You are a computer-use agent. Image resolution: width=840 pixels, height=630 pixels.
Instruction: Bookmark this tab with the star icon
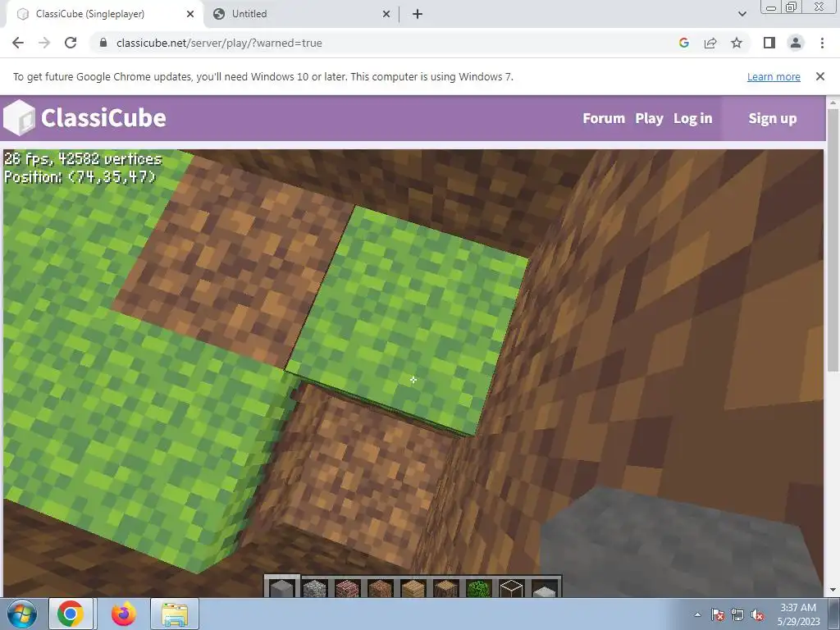point(737,43)
